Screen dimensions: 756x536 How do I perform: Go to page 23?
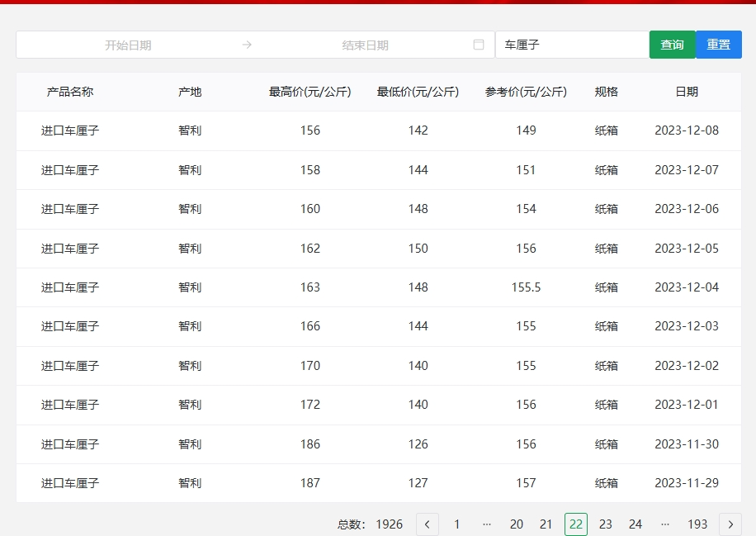[x=606, y=524]
